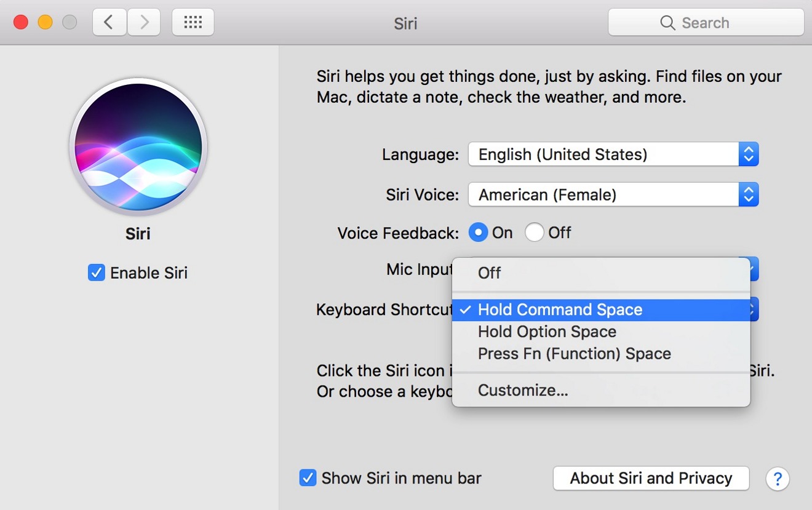
Task: Choose Off in shortcut menu
Action: [601, 273]
